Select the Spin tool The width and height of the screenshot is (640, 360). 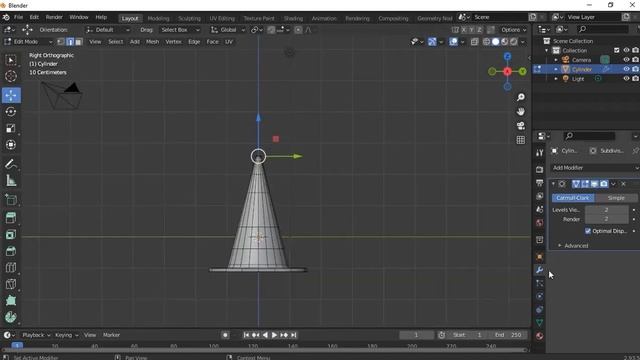(x=11, y=317)
